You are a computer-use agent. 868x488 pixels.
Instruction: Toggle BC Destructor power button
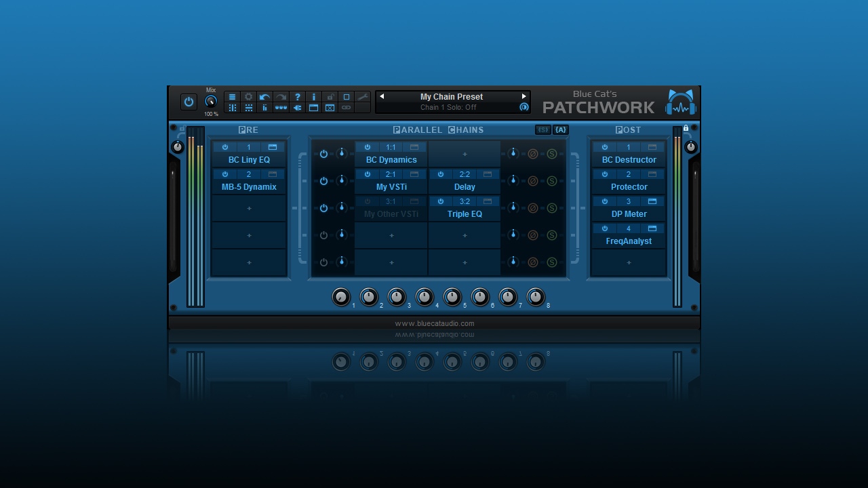click(x=605, y=147)
